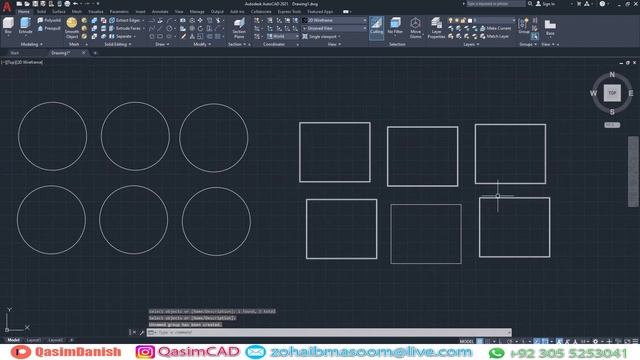
Task: Open the Unsaved View dropdown
Action: (334, 28)
